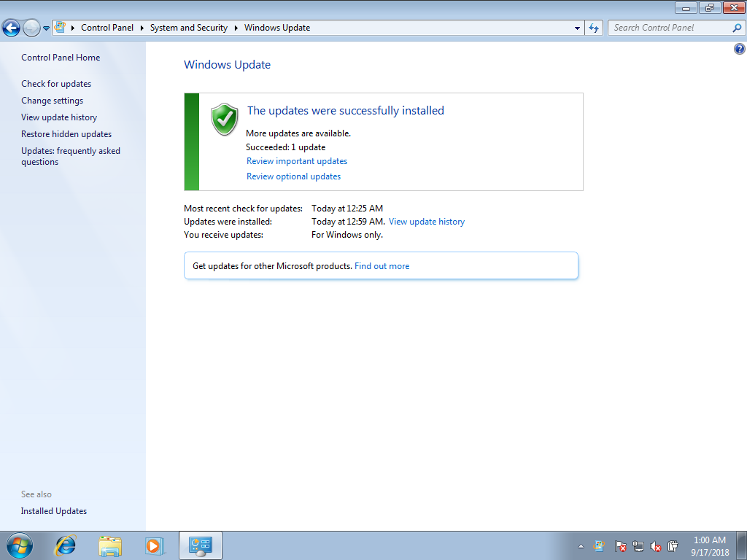
Task: Expand the arrow after System and Security breadcrumb
Action: pyautogui.click(x=236, y=28)
